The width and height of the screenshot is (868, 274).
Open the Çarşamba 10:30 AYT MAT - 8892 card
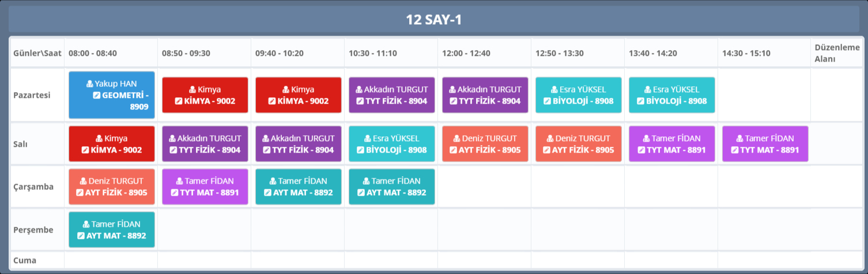pyautogui.click(x=391, y=187)
